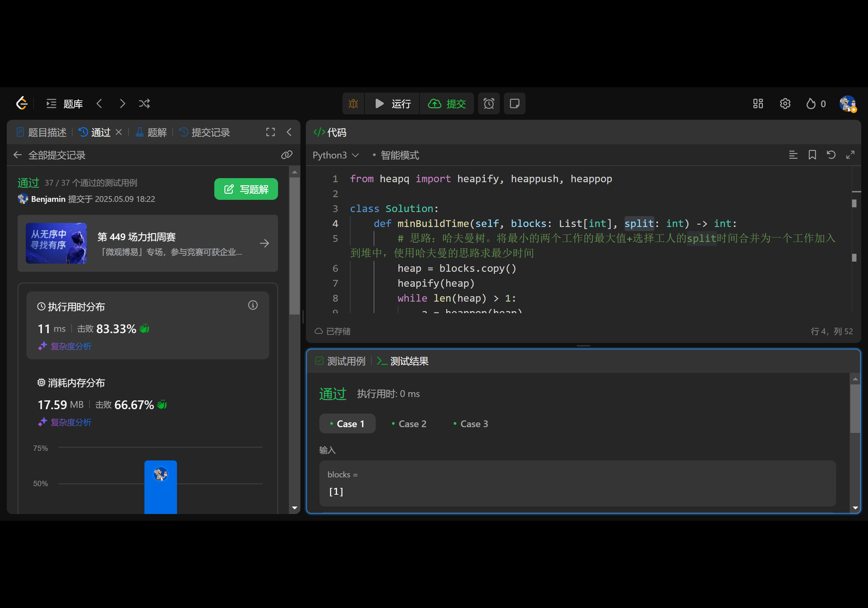The image size is (868, 608).
Task: Open the settings gear icon
Action: tap(785, 104)
